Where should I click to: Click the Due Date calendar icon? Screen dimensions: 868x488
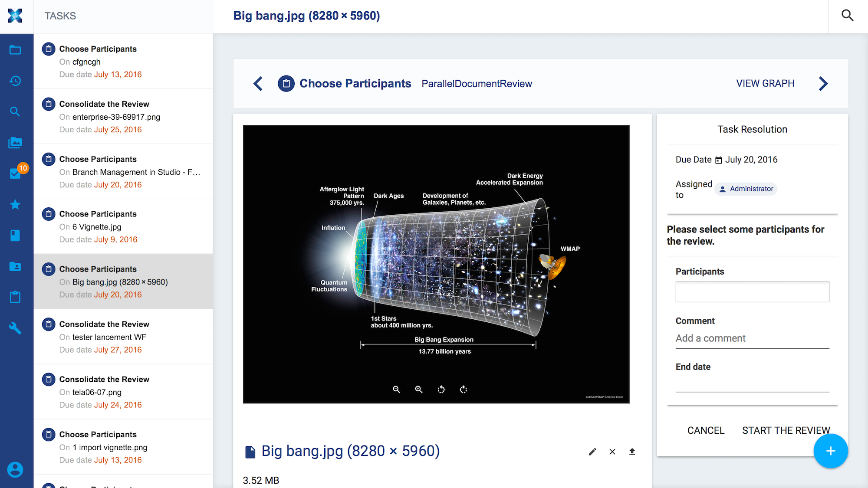[719, 160]
